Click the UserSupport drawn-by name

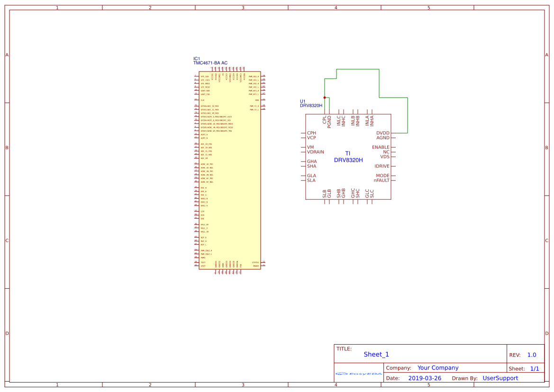pyautogui.click(x=500, y=378)
